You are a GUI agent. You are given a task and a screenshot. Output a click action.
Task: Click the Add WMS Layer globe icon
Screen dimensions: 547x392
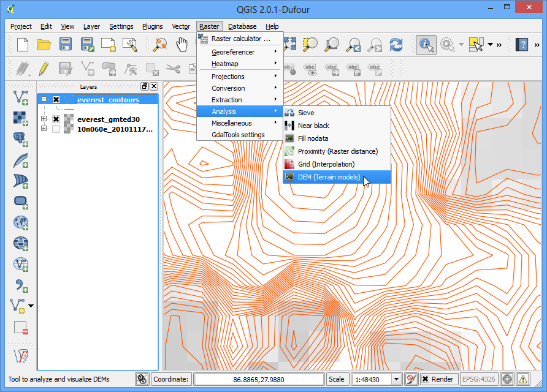click(21, 223)
